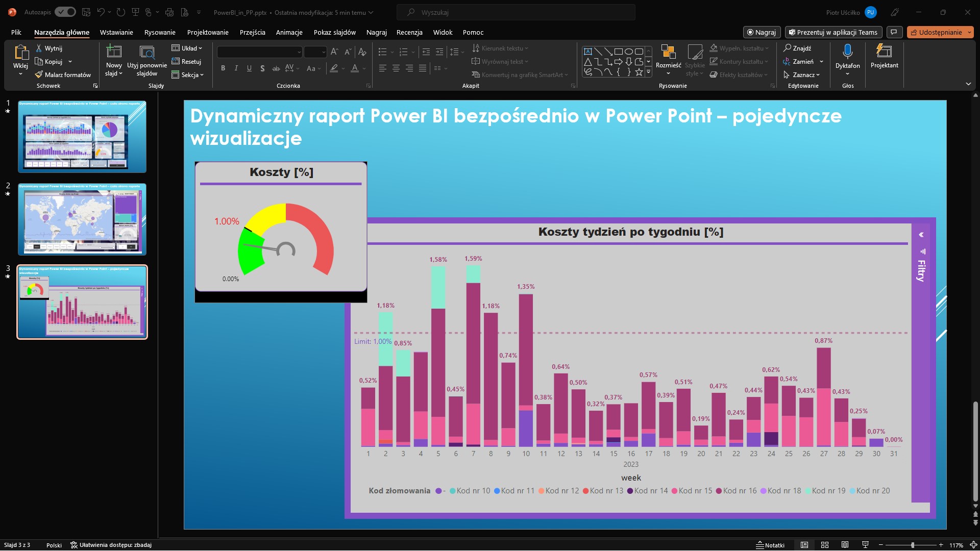Click the Save icon in quick access toolbar

tap(86, 12)
